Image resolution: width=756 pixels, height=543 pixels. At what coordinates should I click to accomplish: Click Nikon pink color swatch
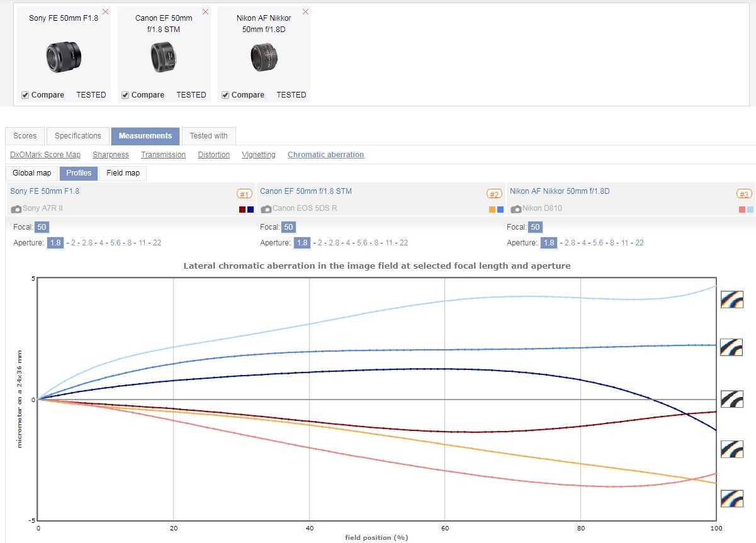742,210
